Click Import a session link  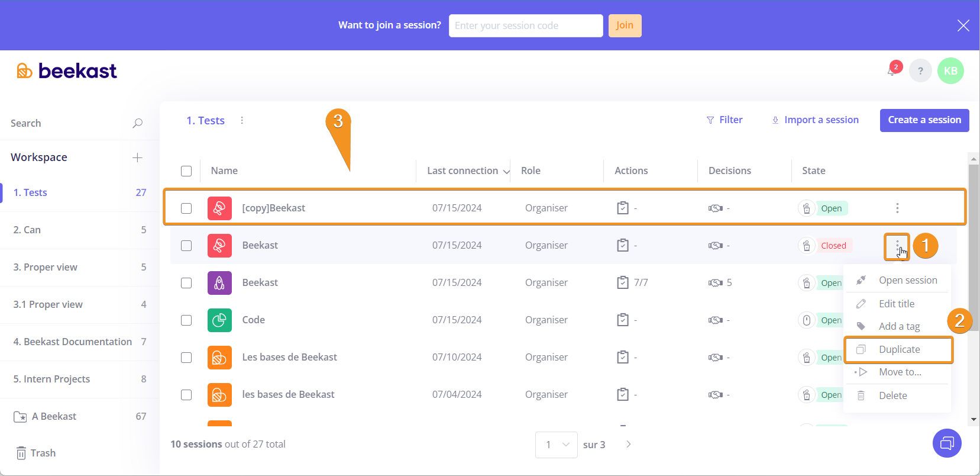[x=815, y=120]
